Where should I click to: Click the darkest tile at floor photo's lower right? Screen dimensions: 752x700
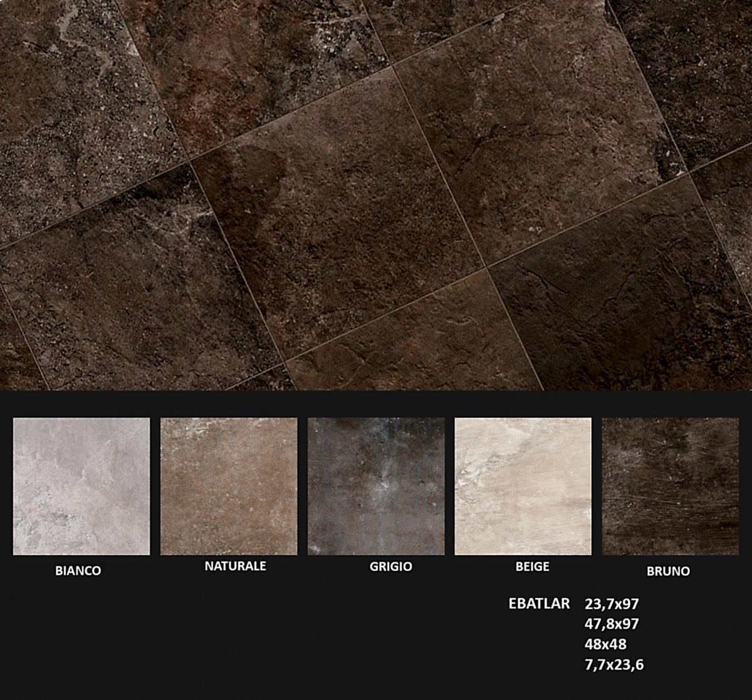point(620,295)
